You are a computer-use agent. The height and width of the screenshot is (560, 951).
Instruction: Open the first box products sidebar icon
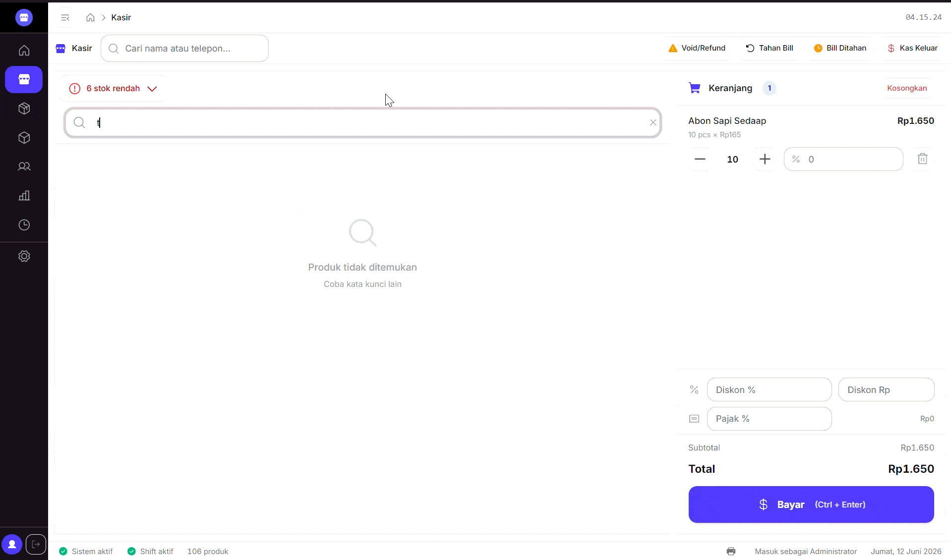[24, 109]
